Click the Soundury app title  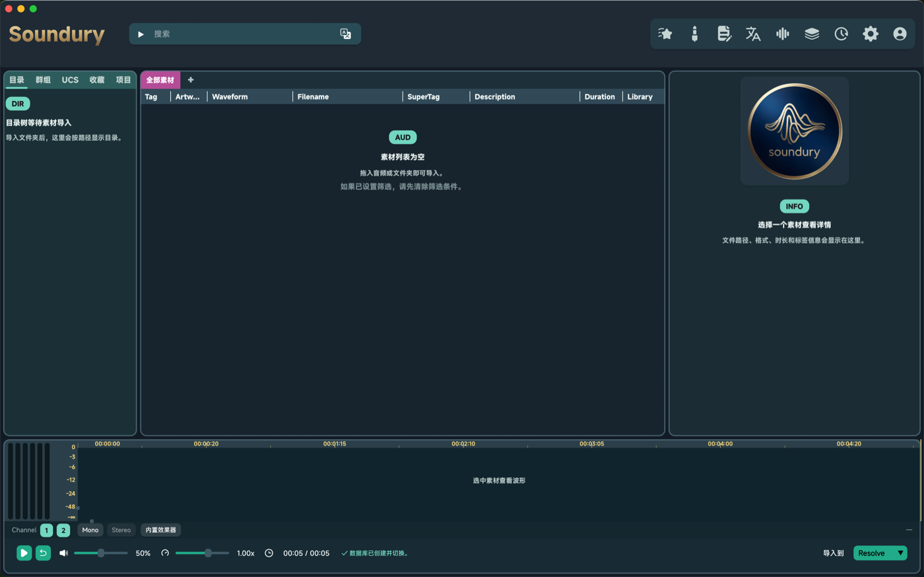57,34
